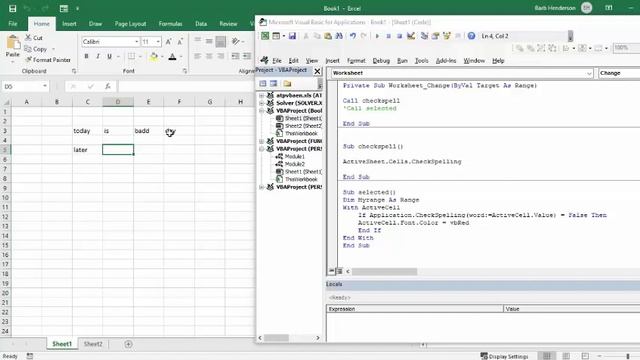Toggle Italic formatting in Excel ribbon

coord(98,56)
